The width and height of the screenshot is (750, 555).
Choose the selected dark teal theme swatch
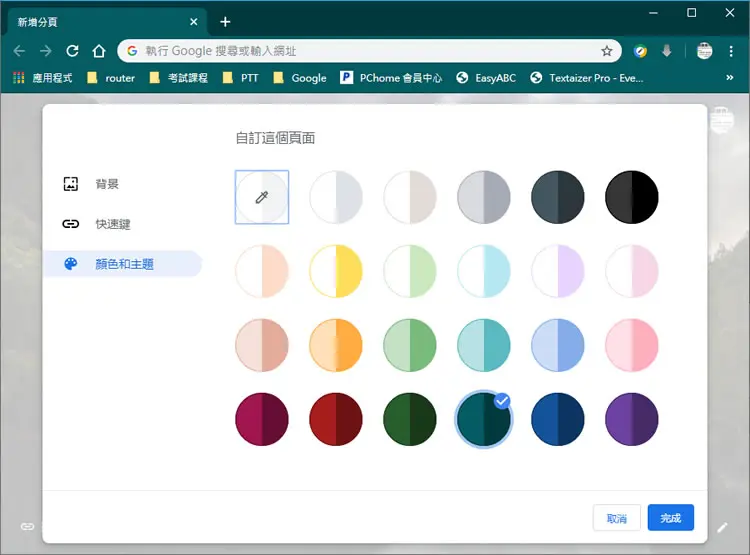tap(484, 419)
